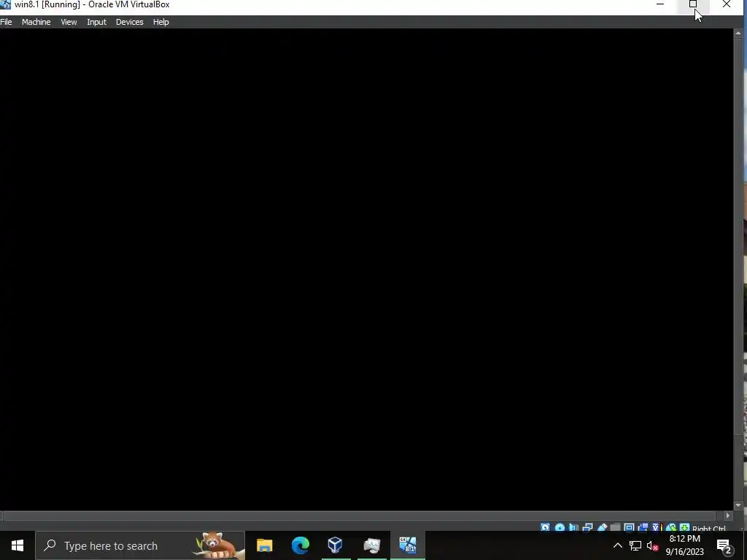Click the vertical scrollbar down arrow
This screenshot has width=747, height=560.
click(738, 505)
